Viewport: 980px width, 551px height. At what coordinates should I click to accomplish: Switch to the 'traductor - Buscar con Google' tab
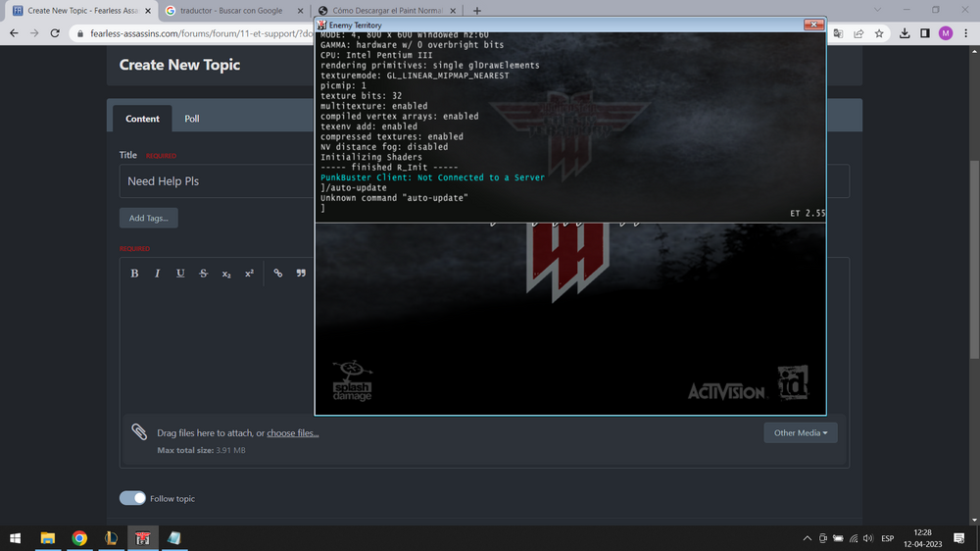(231, 11)
